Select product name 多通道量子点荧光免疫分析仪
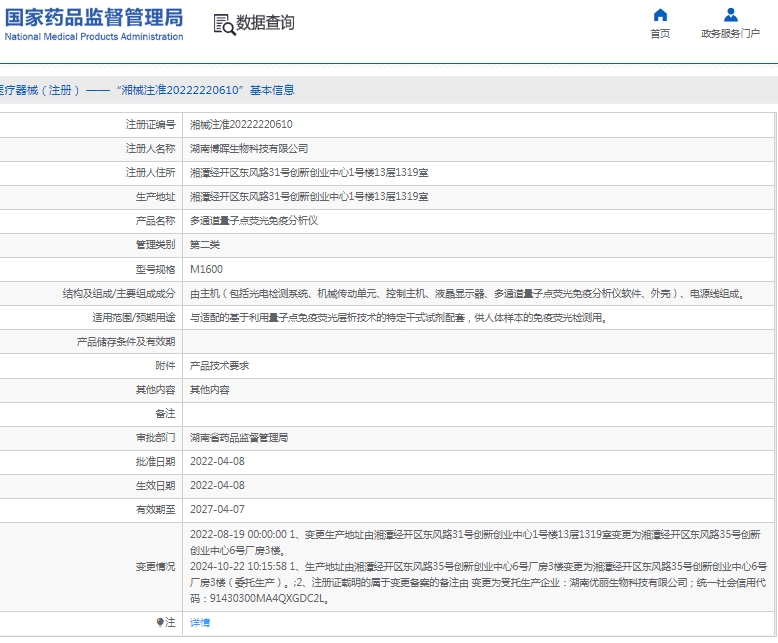Image resolution: width=778 pixels, height=643 pixels. click(254, 221)
